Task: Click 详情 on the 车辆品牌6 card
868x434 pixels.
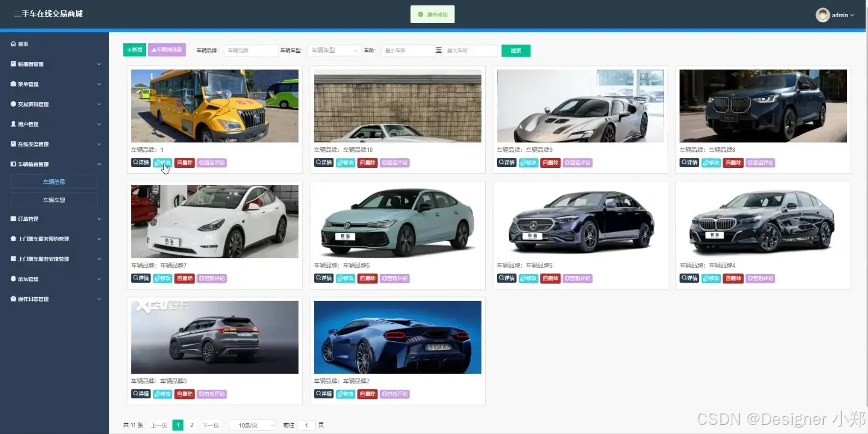Action: (324, 278)
